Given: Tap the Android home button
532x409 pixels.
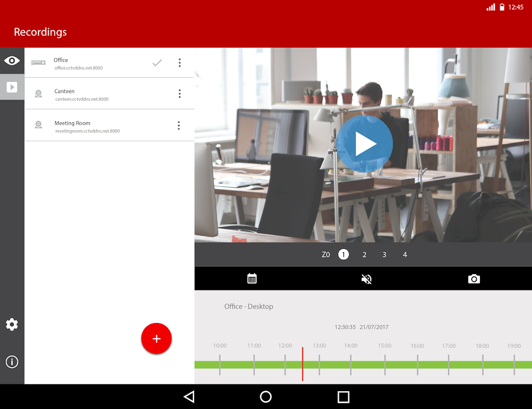Looking at the screenshot, I should pyautogui.click(x=266, y=397).
